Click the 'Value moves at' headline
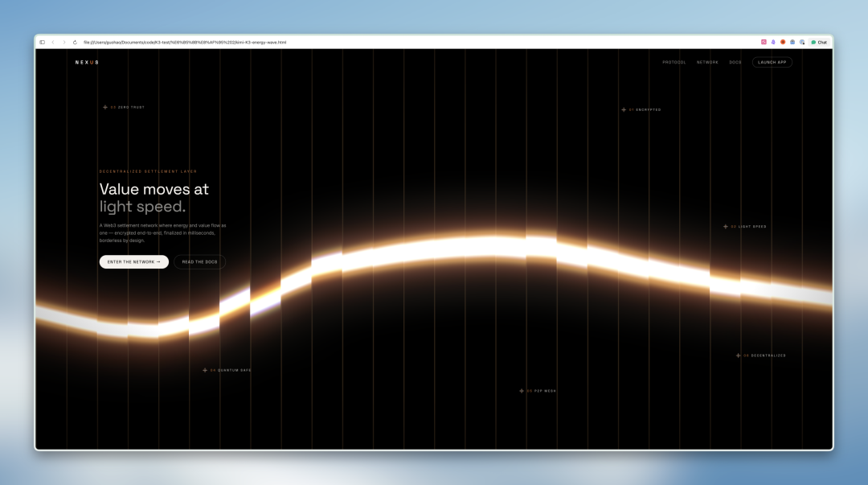868x485 pixels. pyautogui.click(x=154, y=189)
